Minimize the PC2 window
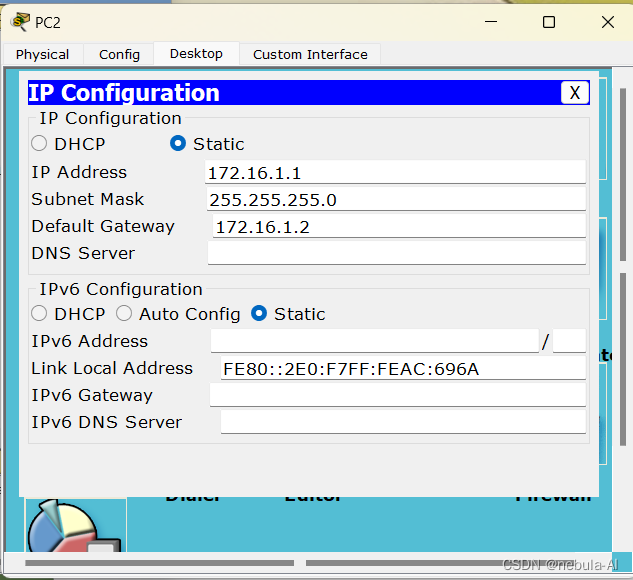Image resolution: width=633 pixels, height=580 pixels. coord(491,22)
